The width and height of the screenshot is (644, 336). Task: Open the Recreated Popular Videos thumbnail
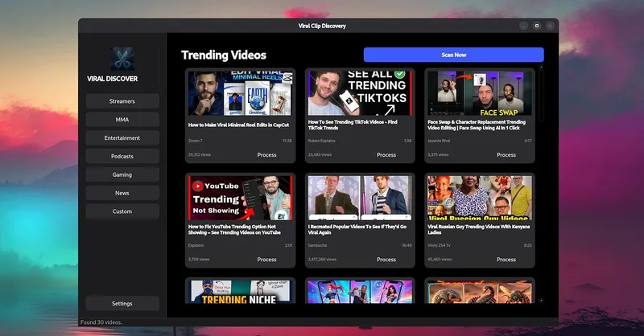(x=360, y=199)
